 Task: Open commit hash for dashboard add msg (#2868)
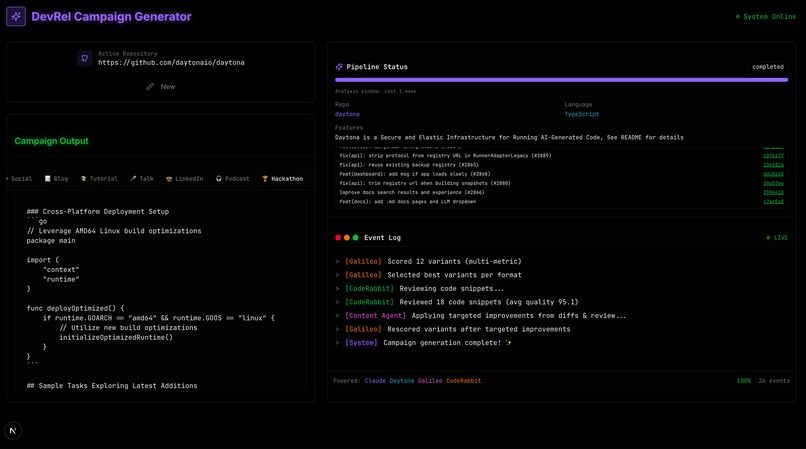point(773,174)
